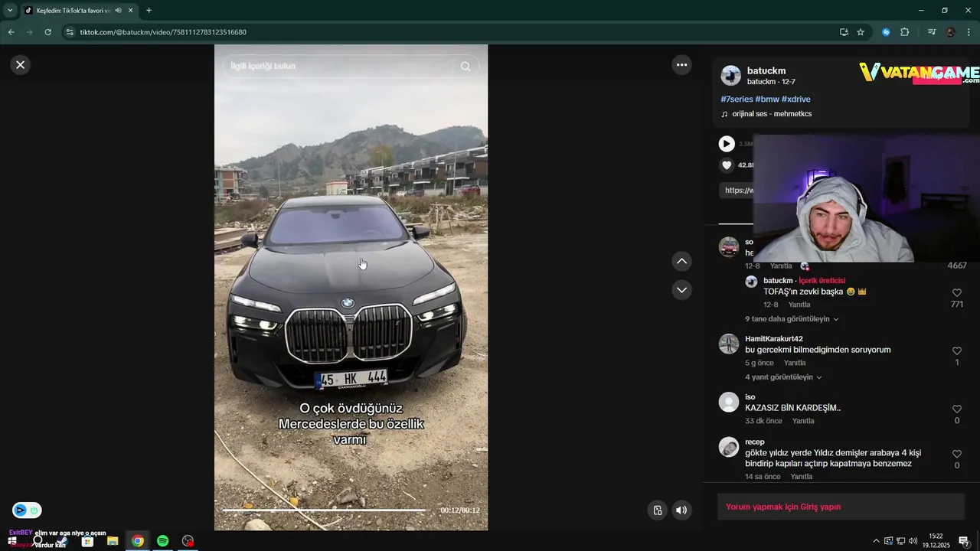The image size is (980, 551).
Task: Toggle the auto-scroll icon beside the volume button
Action: point(657,510)
